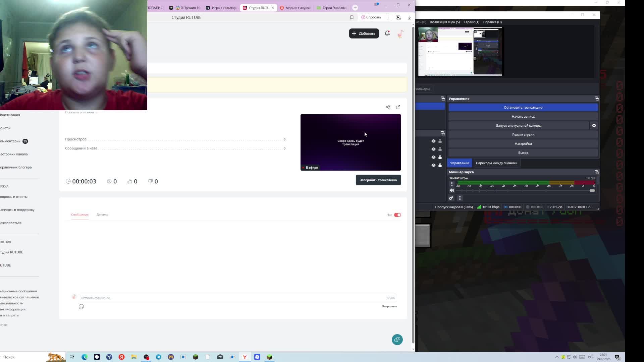The height and width of the screenshot is (362, 644).
Task: Open the emoji picker in chat
Action: (81, 307)
